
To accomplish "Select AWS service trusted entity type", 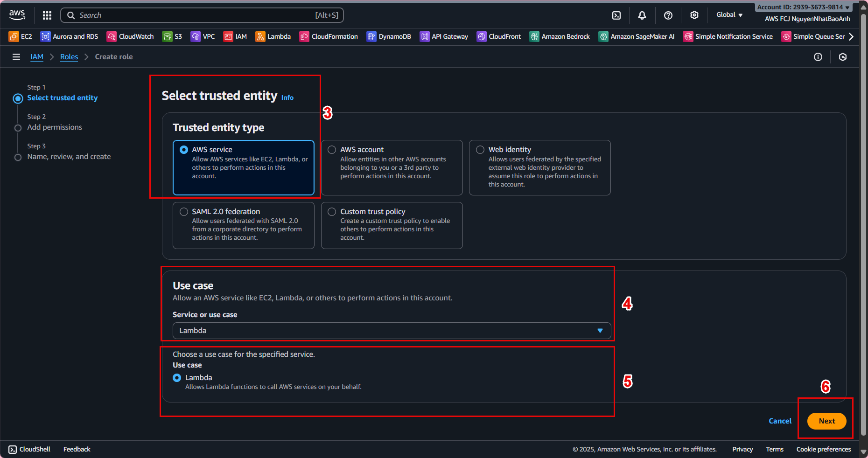I will 244,167.
